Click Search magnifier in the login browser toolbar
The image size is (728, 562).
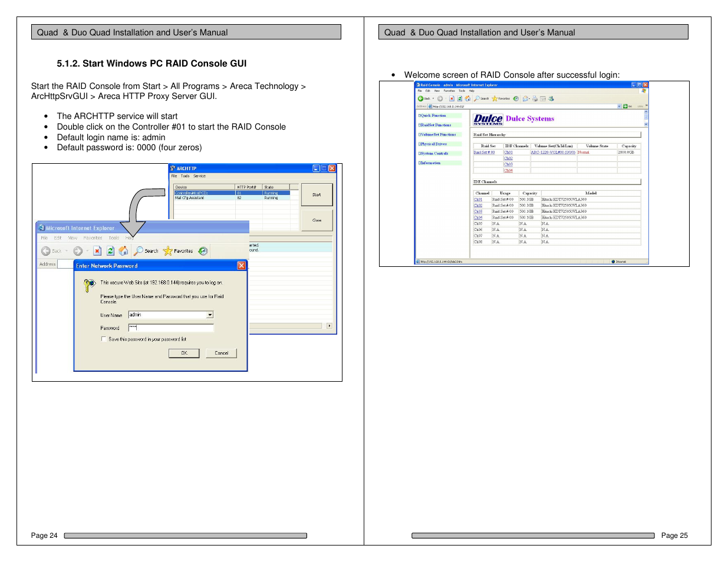139,251
